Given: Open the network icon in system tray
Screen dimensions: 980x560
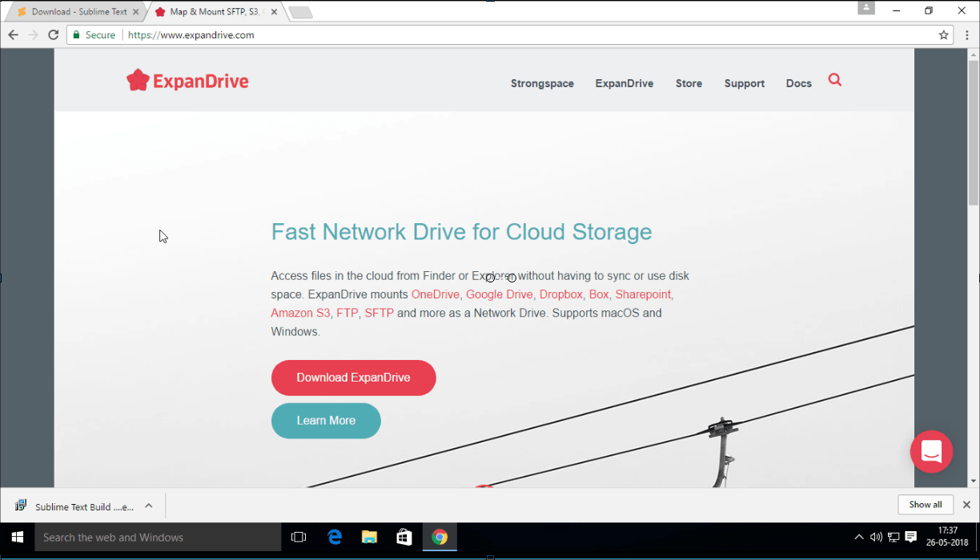Looking at the screenshot, I should point(893,538).
